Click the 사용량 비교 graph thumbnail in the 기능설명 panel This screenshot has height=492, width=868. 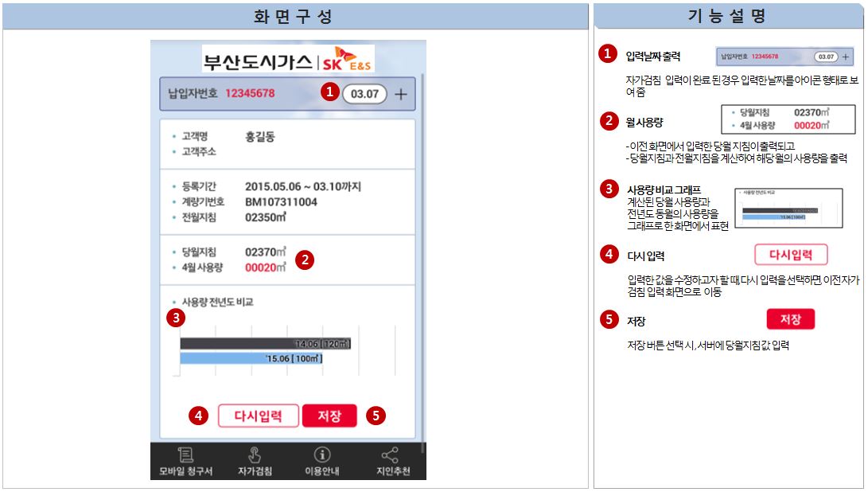click(x=788, y=209)
